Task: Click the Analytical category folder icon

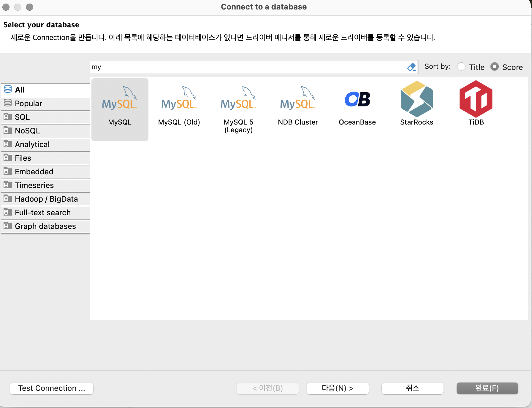Action: click(8, 144)
